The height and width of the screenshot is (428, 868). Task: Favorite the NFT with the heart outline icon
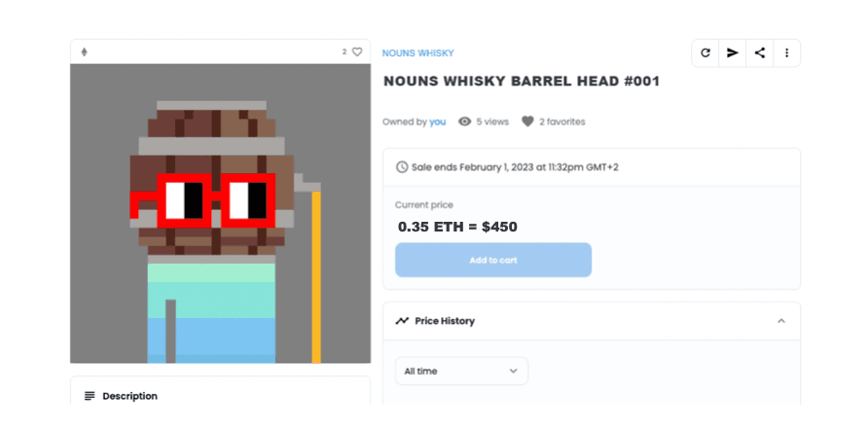(357, 53)
